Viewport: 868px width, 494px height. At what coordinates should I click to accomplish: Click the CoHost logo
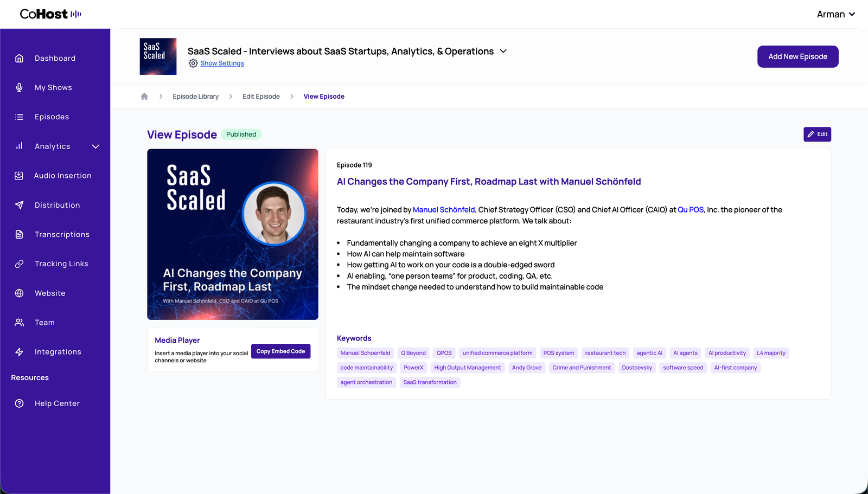pyautogui.click(x=50, y=14)
